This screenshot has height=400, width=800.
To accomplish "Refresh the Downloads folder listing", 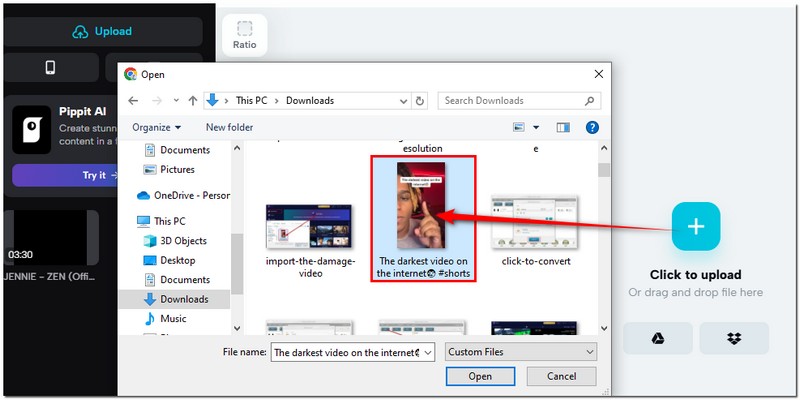I will coord(420,100).
